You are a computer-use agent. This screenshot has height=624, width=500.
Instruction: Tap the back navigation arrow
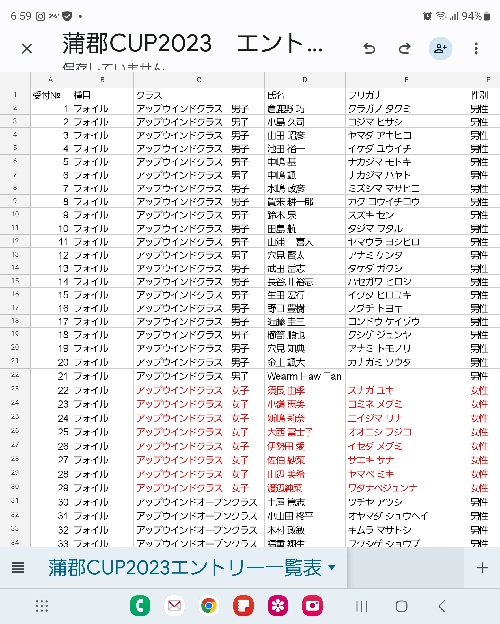click(441, 606)
